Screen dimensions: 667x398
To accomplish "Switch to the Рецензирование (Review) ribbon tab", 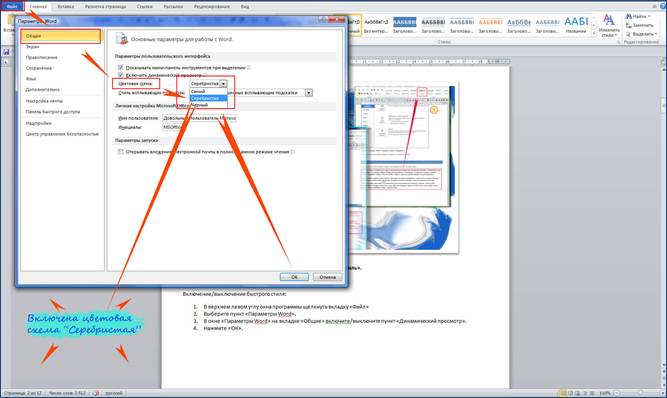I will coord(212,6).
